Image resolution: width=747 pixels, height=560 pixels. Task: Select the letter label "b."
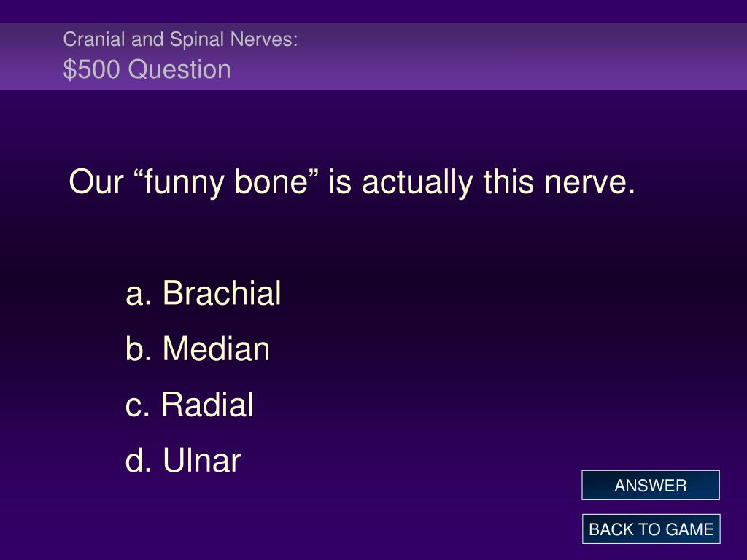click(x=139, y=349)
